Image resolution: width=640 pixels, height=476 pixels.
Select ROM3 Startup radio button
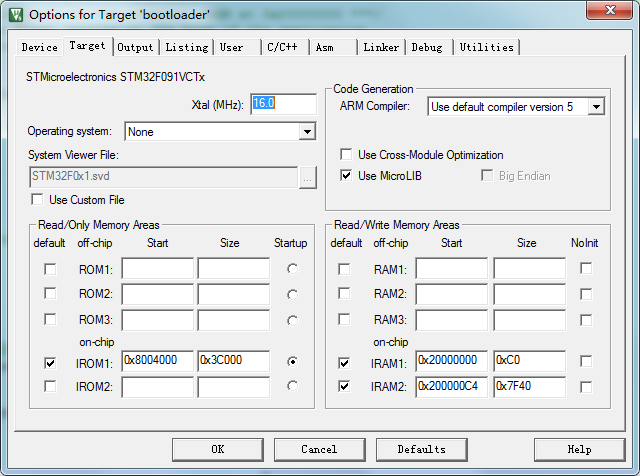click(292, 320)
